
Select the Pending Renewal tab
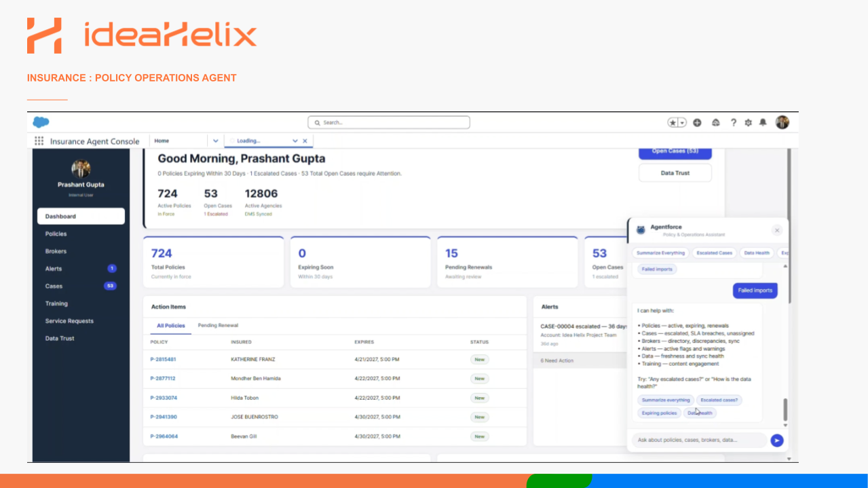click(218, 326)
